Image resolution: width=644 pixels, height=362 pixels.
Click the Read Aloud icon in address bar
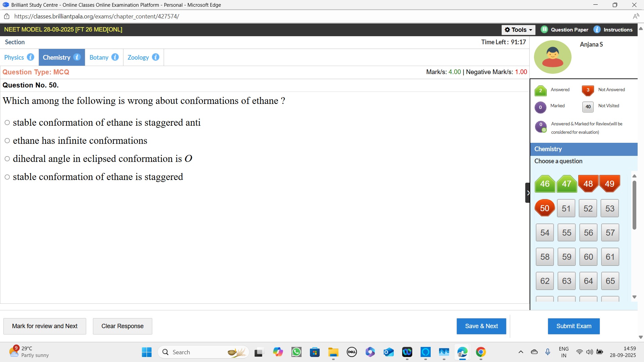[636, 16]
